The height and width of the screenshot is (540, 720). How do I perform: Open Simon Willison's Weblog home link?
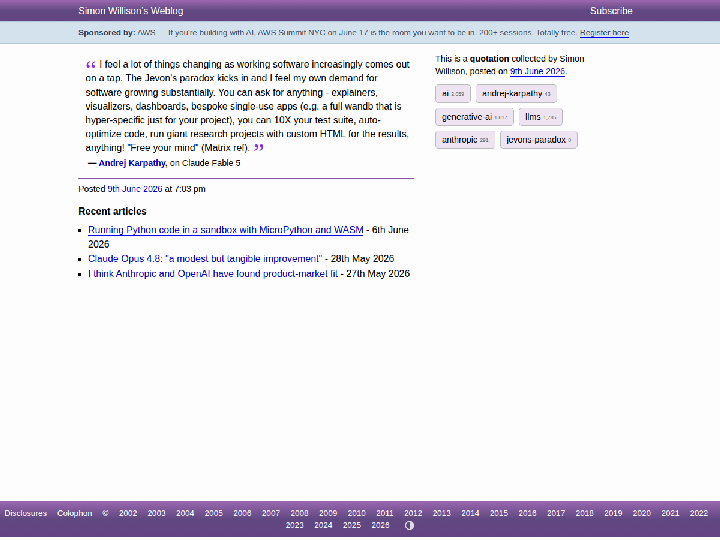130,11
